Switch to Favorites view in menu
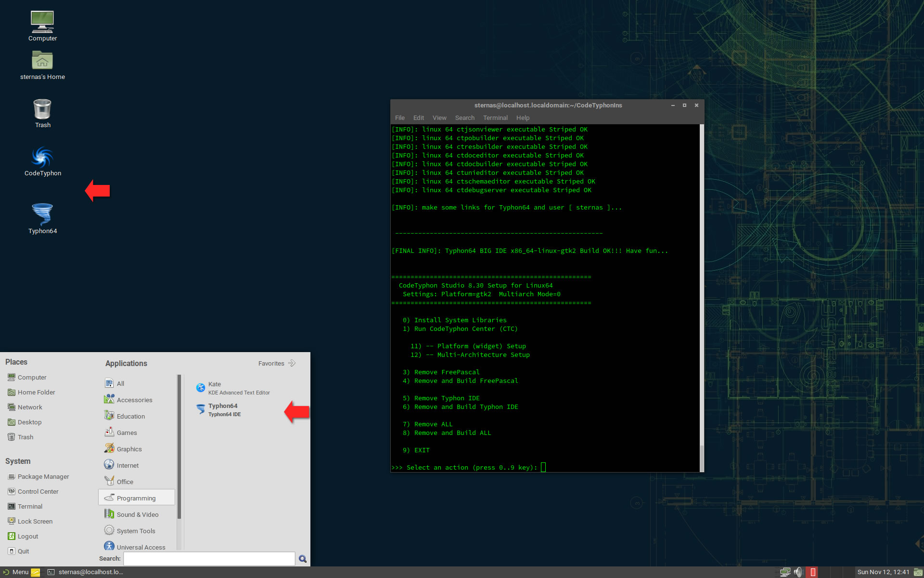The image size is (924, 578). [277, 363]
